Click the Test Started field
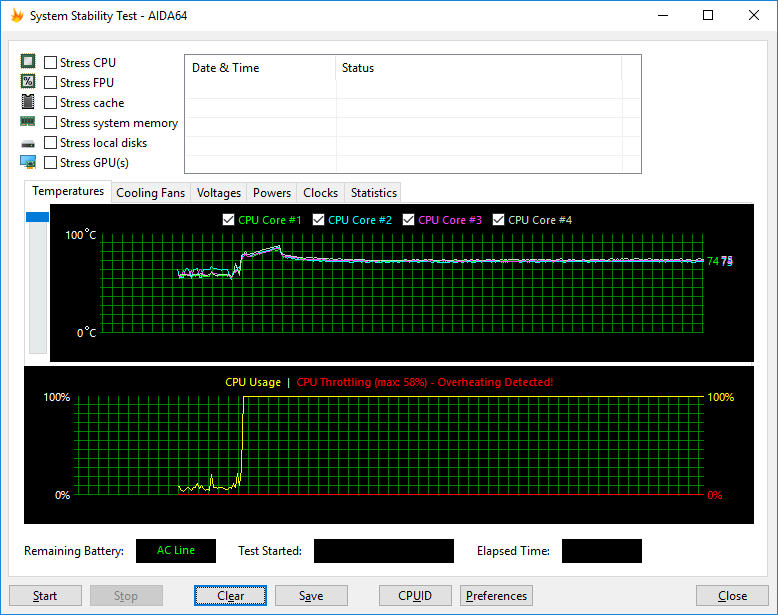Screen dimensions: 778x615 [384, 551]
